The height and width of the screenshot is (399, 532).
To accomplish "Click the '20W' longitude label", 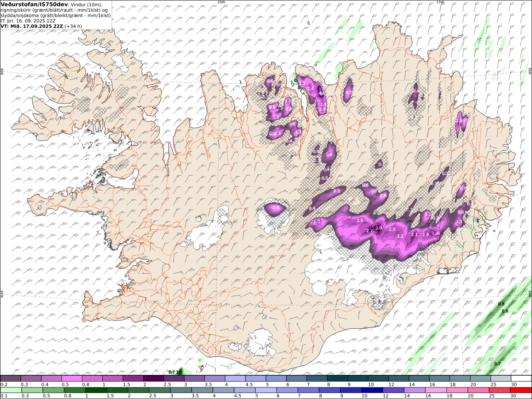I will [x=221, y=2].
